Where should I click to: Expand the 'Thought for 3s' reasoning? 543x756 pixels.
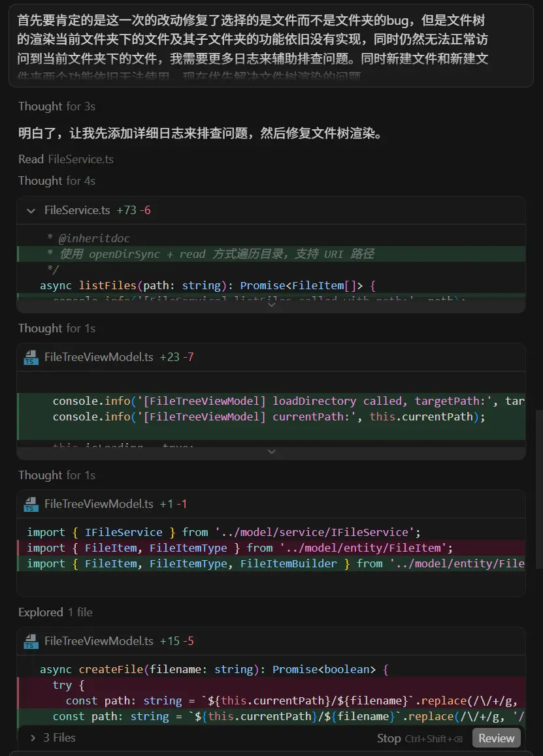pyautogui.click(x=57, y=106)
